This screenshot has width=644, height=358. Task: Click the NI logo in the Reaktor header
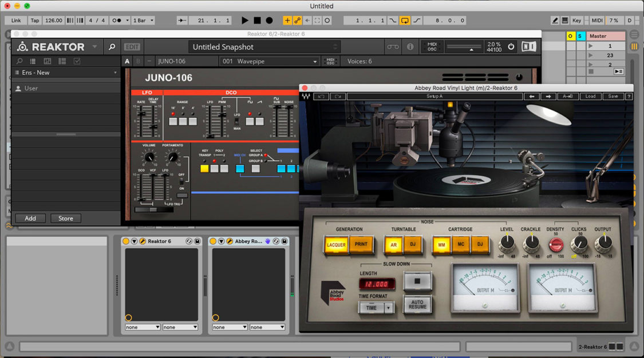pyautogui.click(x=529, y=46)
